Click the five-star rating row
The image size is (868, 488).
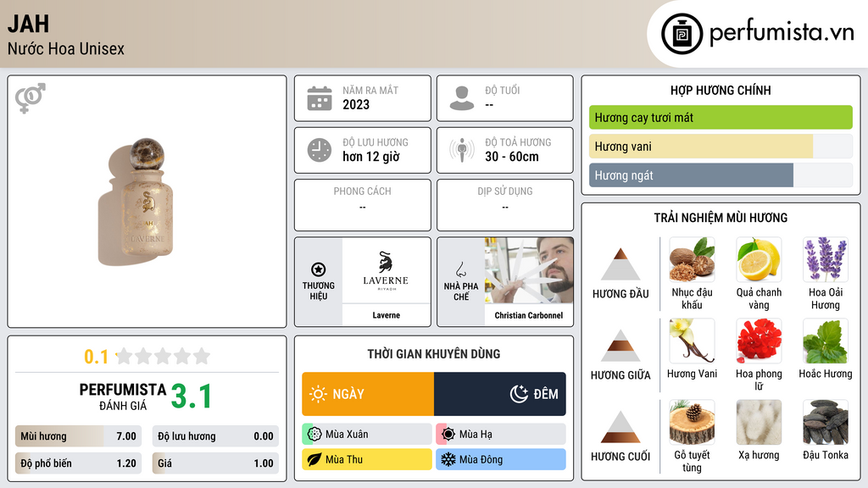(x=163, y=356)
